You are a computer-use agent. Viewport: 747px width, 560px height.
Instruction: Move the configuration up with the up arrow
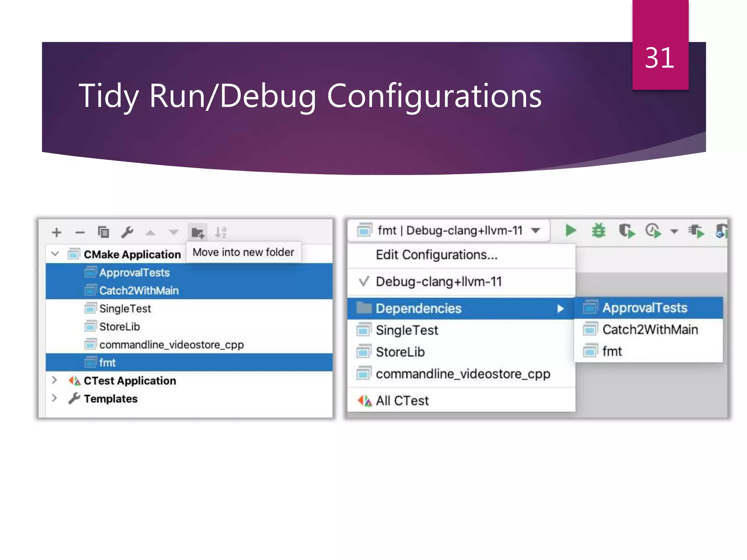click(x=150, y=233)
